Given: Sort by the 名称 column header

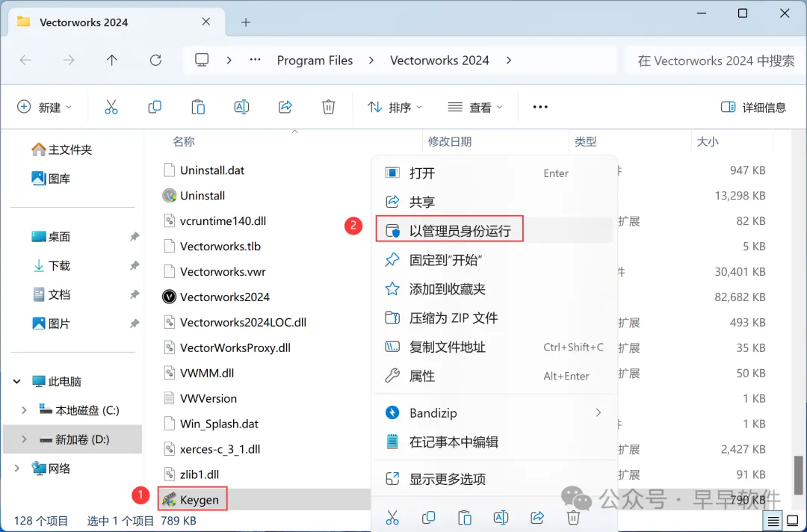Looking at the screenshot, I should [x=184, y=141].
